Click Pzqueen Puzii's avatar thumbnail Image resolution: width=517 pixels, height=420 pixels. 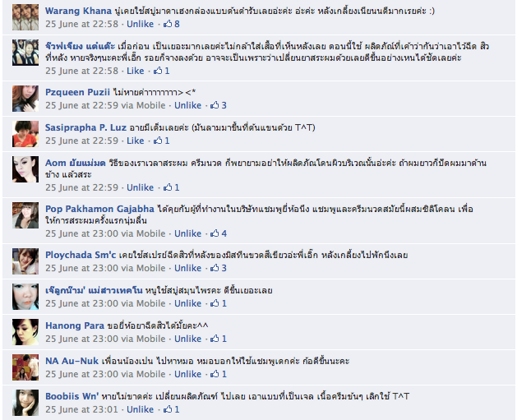[25, 99]
